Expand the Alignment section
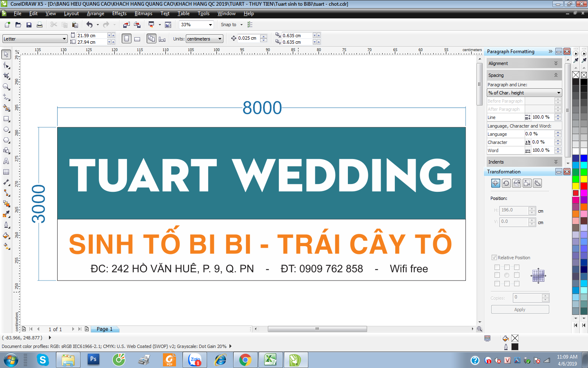The image size is (588, 368). tap(556, 63)
